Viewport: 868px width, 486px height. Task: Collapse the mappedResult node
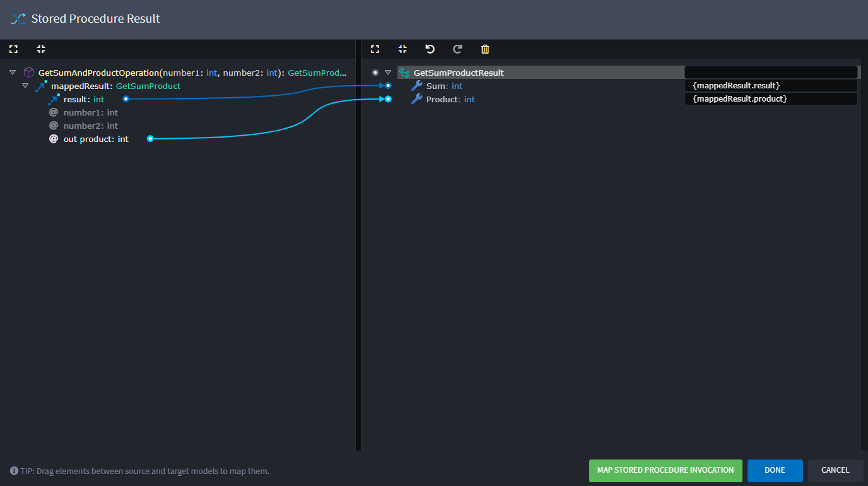(x=25, y=86)
